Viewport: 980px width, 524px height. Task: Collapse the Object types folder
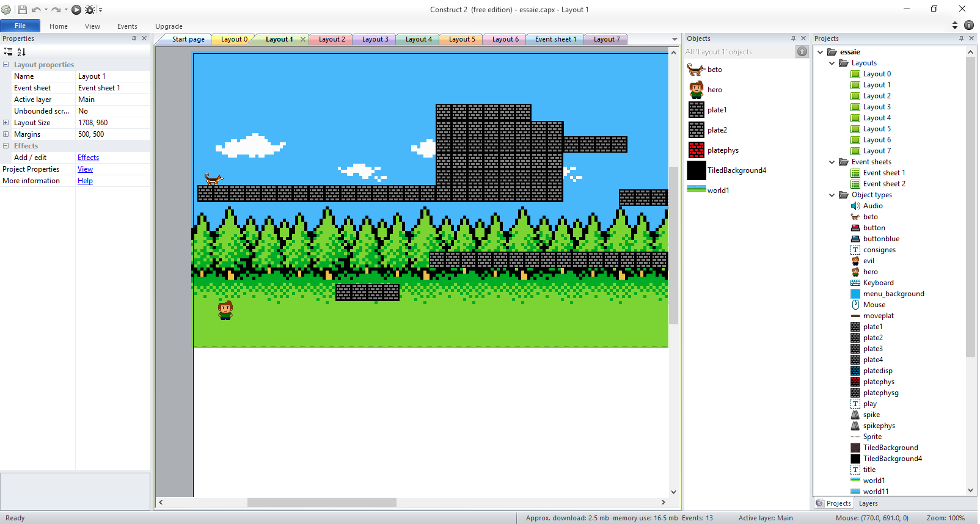pyautogui.click(x=832, y=195)
